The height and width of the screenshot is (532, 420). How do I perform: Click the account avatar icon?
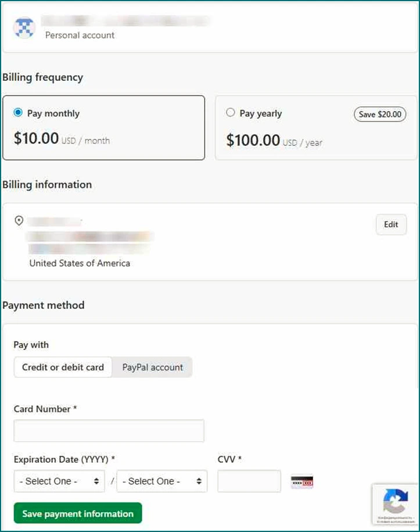[24, 28]
